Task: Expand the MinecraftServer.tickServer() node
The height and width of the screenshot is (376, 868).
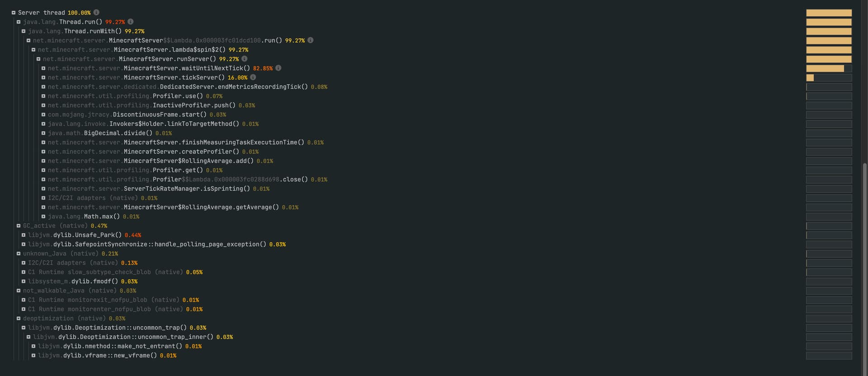Action: (x=43, y=78)
